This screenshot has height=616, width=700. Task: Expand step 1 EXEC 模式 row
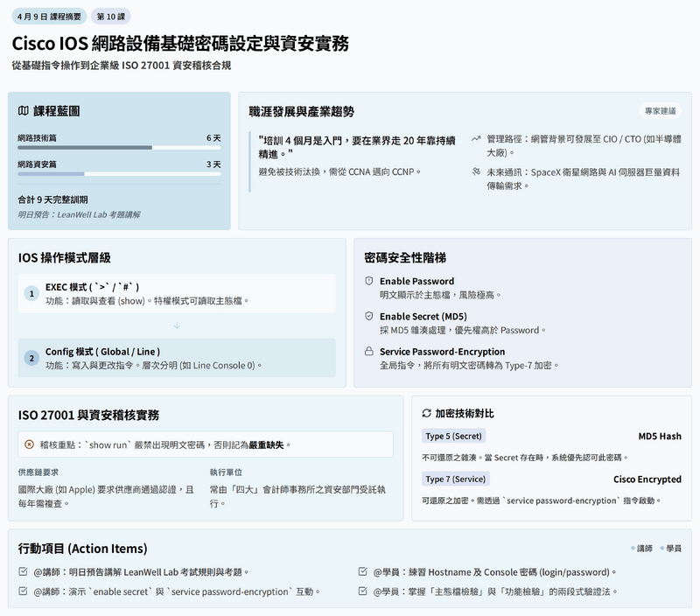click(x=177, y=293)
